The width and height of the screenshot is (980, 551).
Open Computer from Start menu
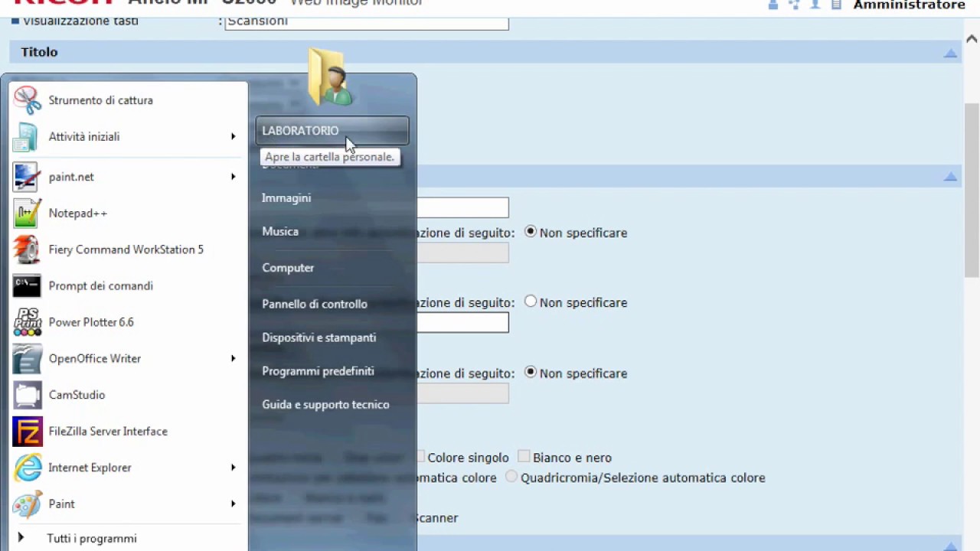tap(288, 268)
